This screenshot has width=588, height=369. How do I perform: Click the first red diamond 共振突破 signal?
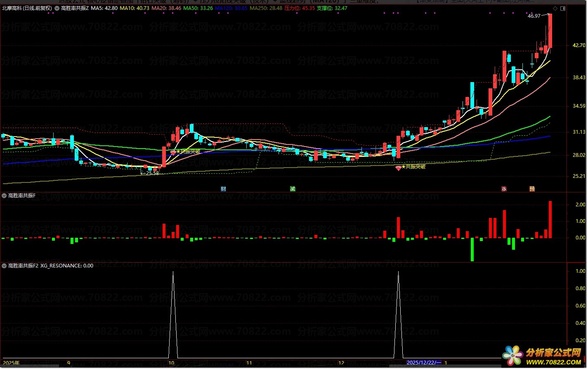click(x=173, y=152)
